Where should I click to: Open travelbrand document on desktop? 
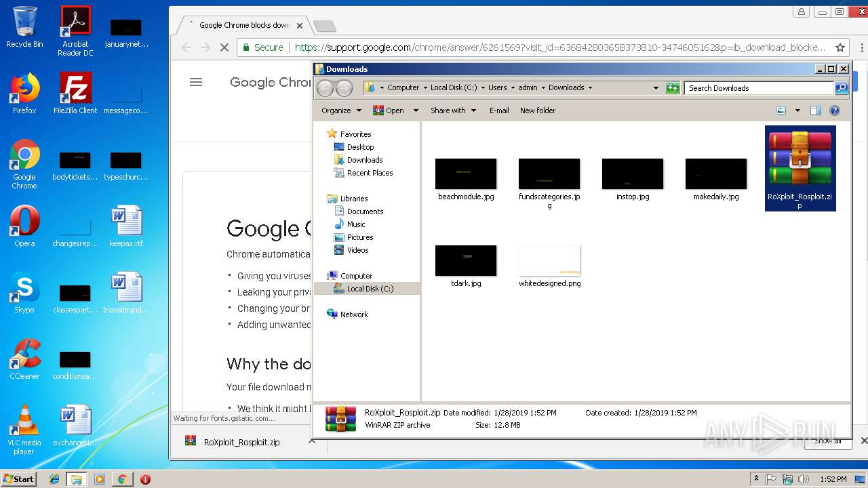pyautogui.click(x=126, y=293)
